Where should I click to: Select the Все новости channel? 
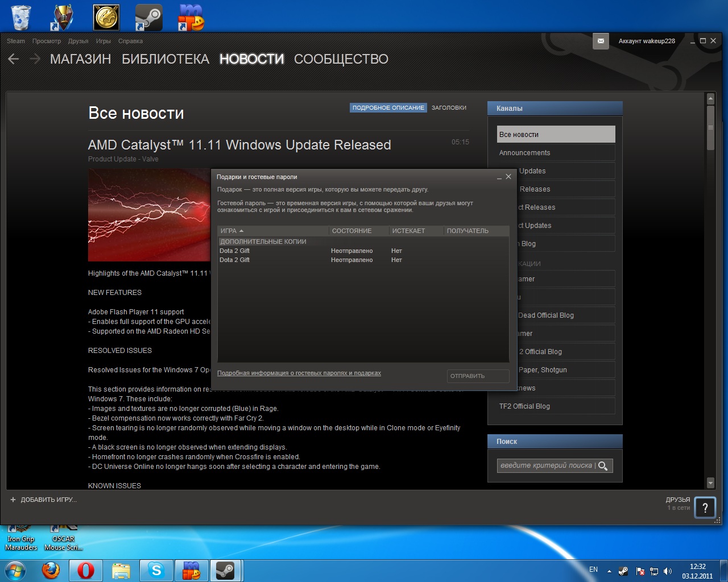click(x=556, y=134)
